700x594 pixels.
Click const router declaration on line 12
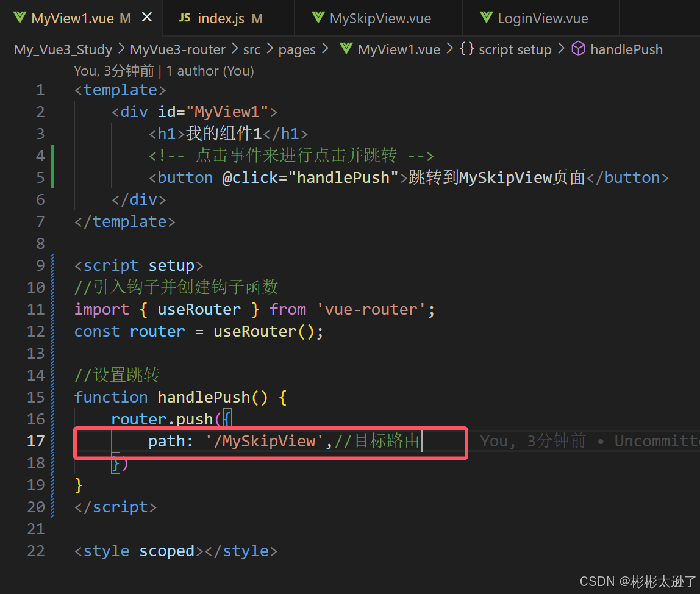coord(199,331)
